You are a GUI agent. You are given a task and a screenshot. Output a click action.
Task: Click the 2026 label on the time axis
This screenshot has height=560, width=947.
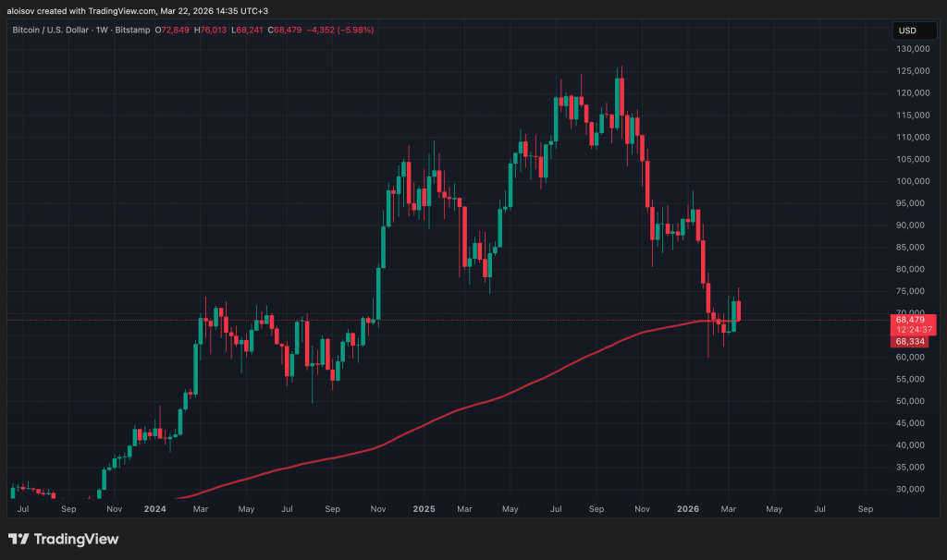(687, 508)
